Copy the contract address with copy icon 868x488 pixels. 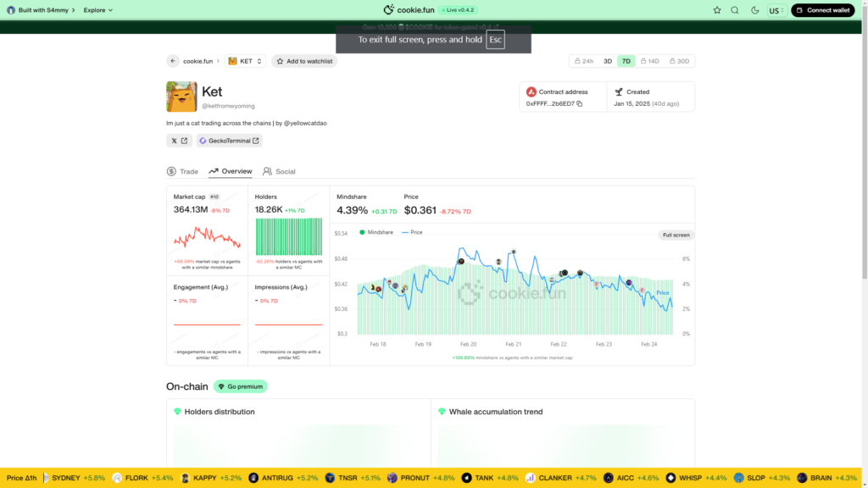580,103
